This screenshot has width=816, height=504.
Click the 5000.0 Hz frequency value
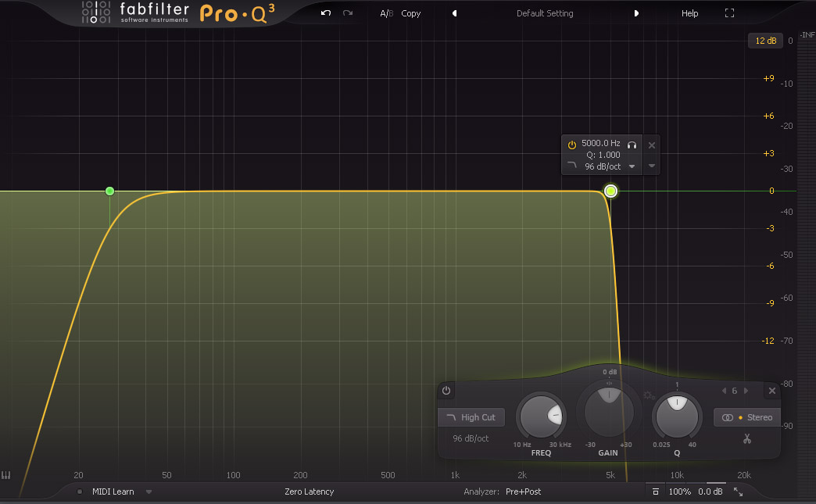(600, 143)
